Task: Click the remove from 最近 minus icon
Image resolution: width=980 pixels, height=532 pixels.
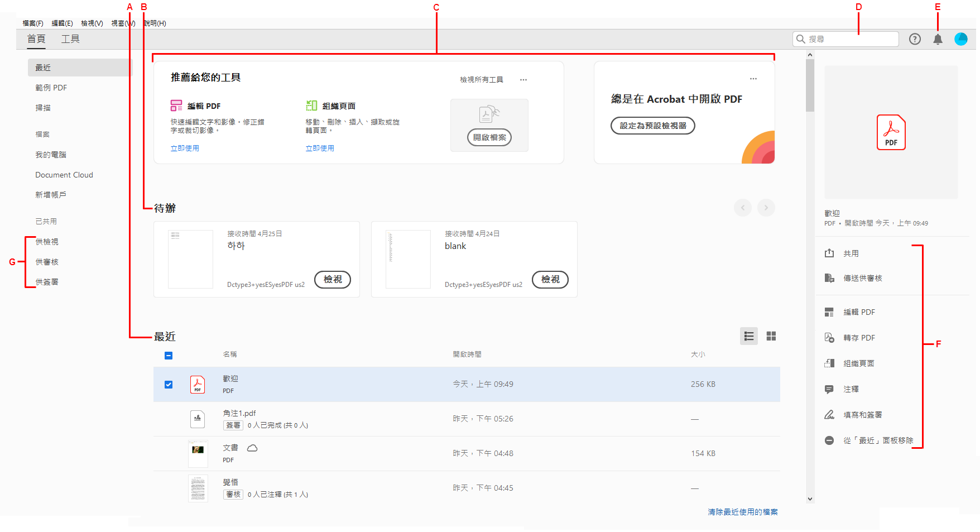Action: pyautogui.click(x=829, y=440)
